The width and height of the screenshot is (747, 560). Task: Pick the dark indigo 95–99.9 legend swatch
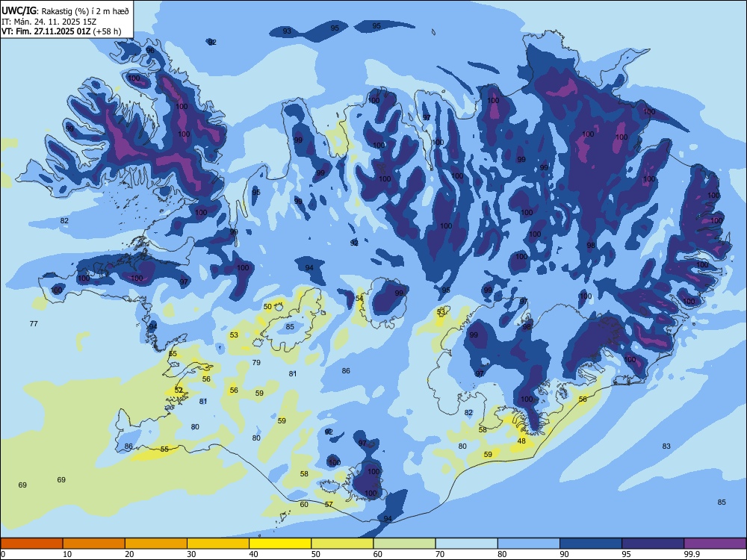coord(653,544)
